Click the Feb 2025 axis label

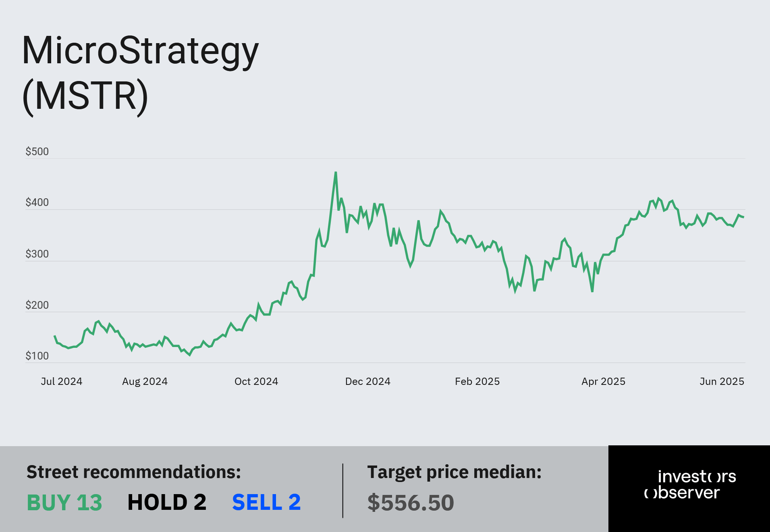[477, 381]
